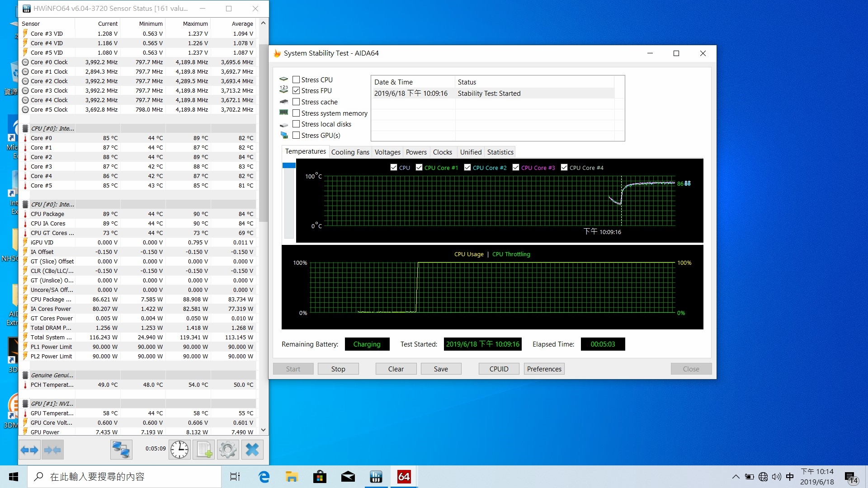Open Microsoft Edge from the taskbar
The width and height of the screenshot is (868, 488).
point(264,477)
